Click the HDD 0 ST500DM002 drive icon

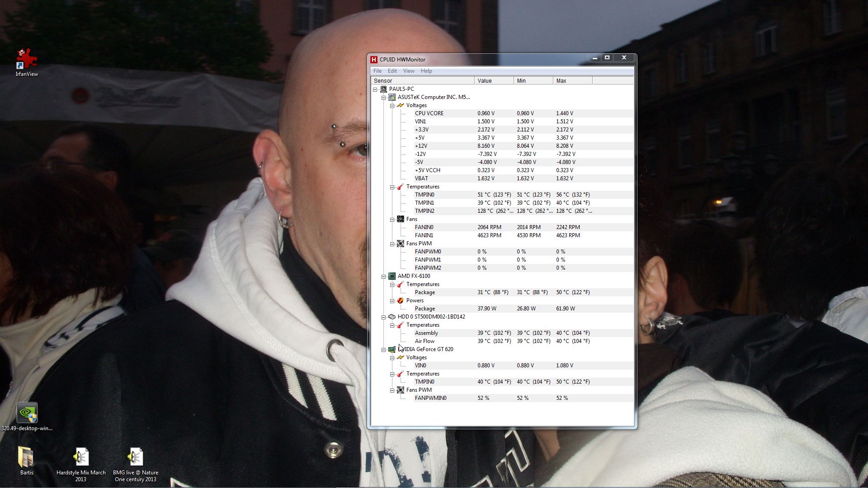392,317
